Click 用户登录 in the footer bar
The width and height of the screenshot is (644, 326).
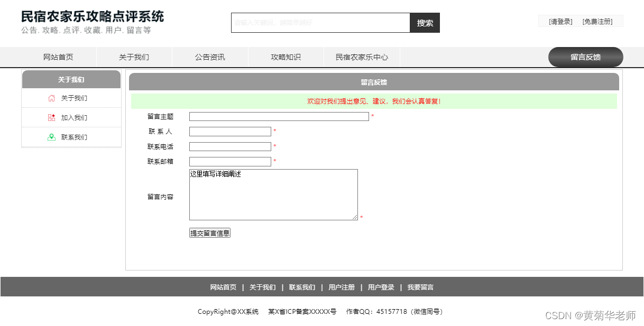382,287
